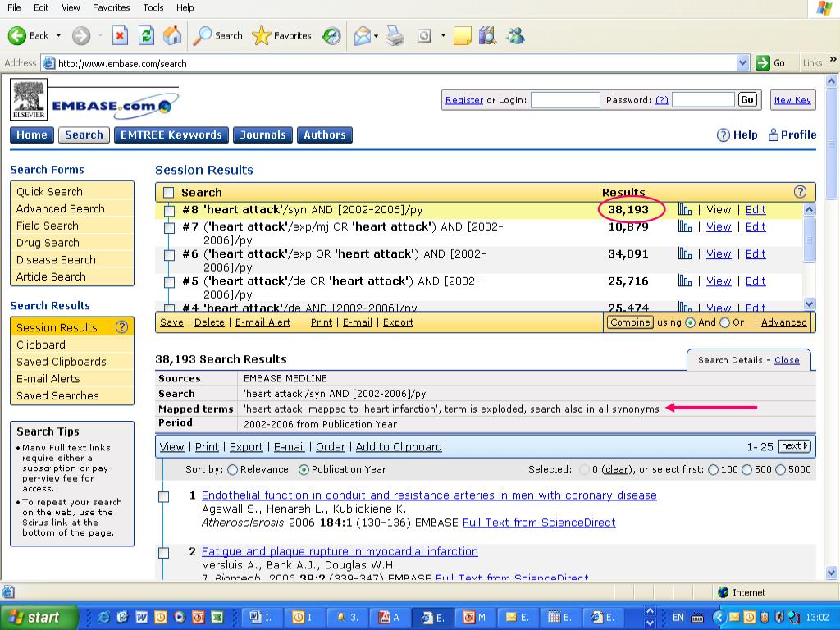Go to the browser Home icon
Screen dimensions: 840x630
coord(172,35)
